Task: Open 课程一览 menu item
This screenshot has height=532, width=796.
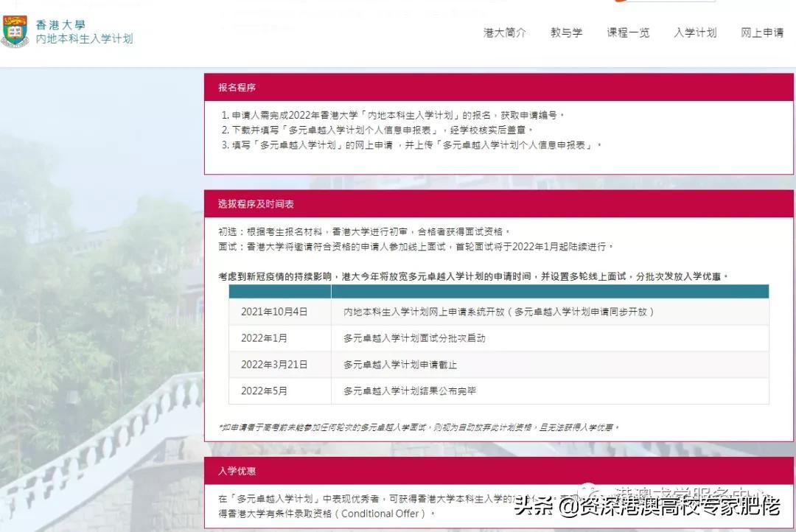Action: (x=628, y=32)
